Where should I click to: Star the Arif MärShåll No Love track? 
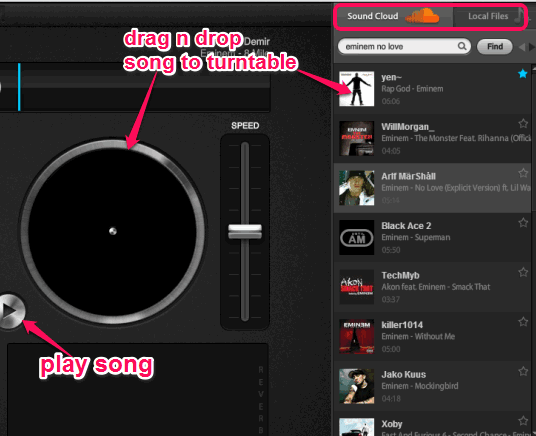click(523, 173)
